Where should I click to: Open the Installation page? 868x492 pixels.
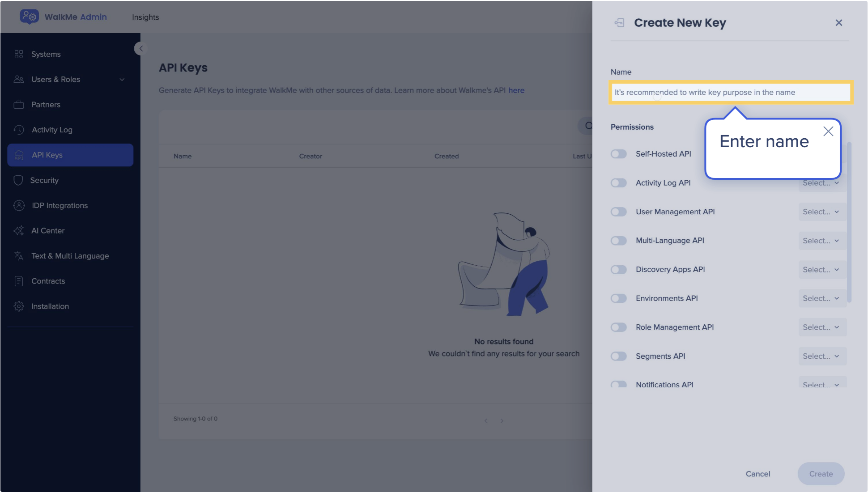(70, 306)
